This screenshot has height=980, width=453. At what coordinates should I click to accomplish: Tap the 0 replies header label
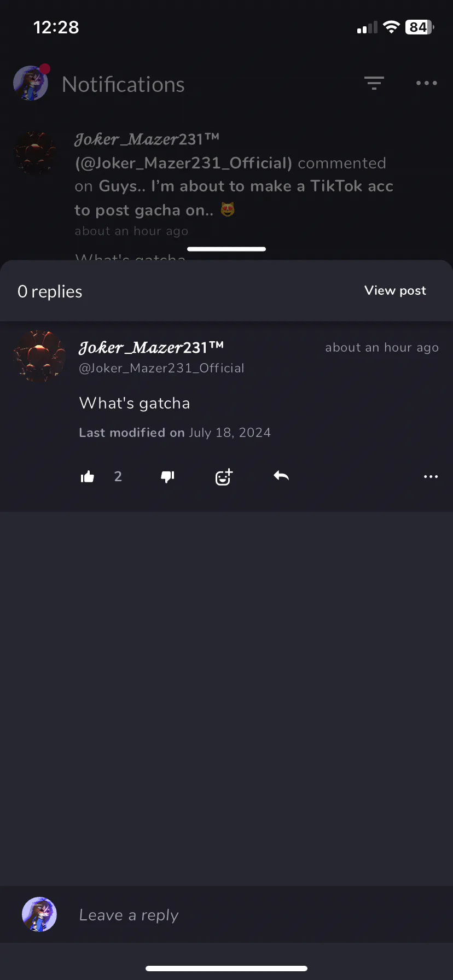pos(50,291)
